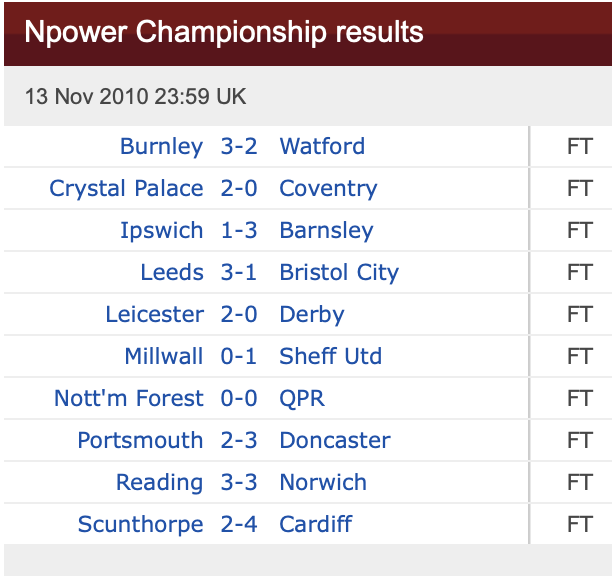Screen dimensions: 612x578
Task: Click the Reading 3-3 score
Action: 239,483
